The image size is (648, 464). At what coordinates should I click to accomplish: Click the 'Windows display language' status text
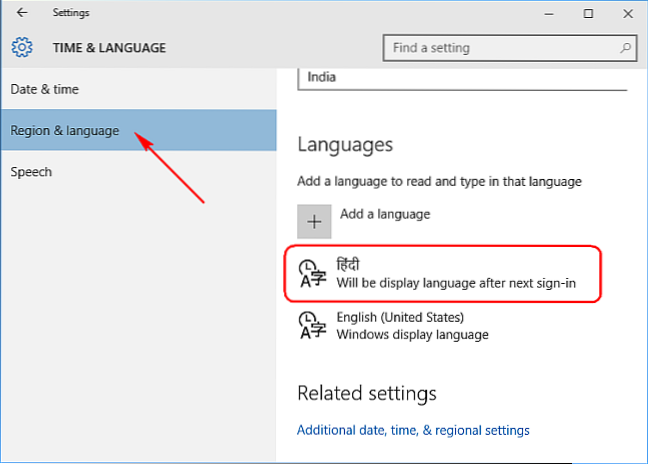click(x=412, y=334)
